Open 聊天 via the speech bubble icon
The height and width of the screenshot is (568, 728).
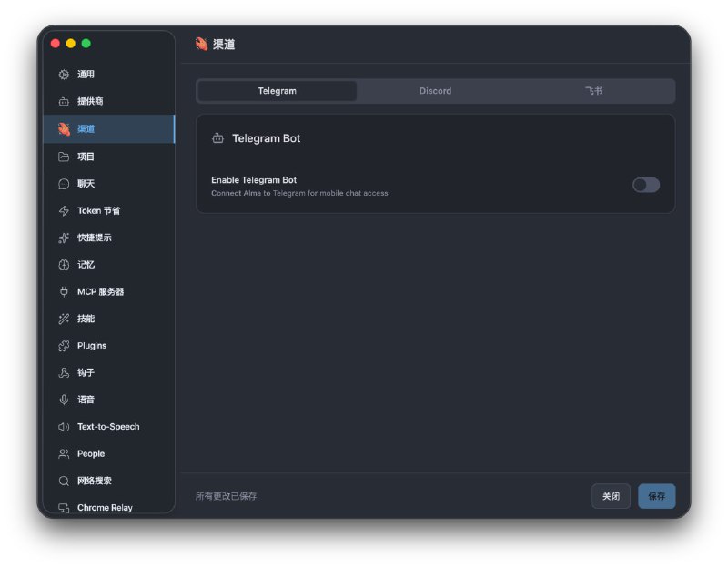tap(64, 183)
